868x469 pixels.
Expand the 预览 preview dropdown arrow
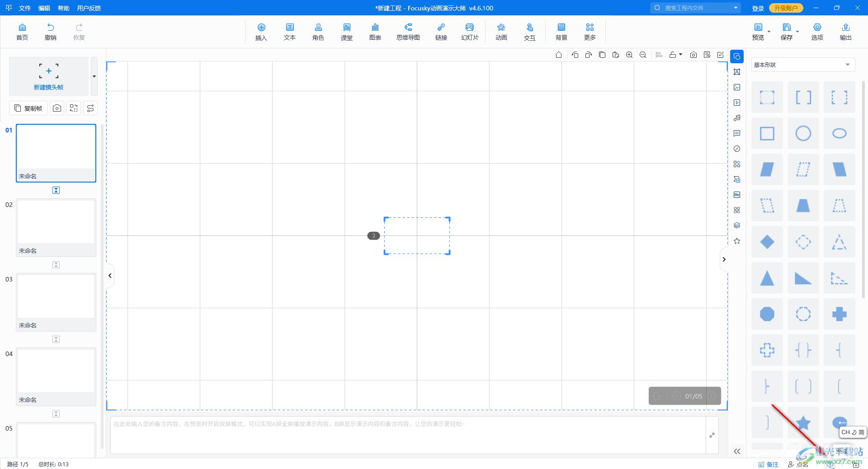[x=769, y=32]
